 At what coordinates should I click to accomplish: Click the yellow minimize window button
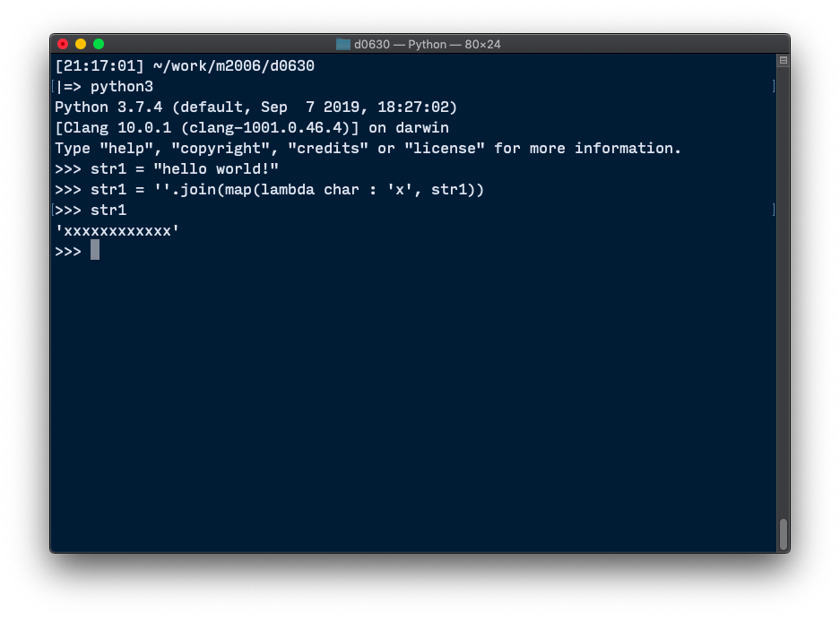tap(81, 44)
